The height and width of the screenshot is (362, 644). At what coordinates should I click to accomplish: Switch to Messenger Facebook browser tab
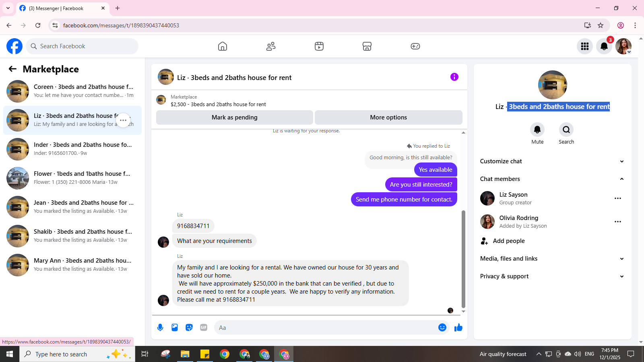point(62,8)
